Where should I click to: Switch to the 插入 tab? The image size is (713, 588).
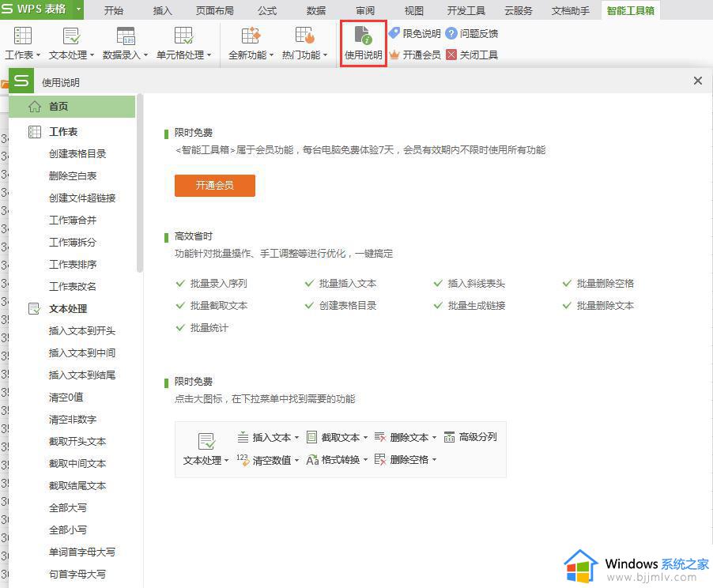point(162,10)
